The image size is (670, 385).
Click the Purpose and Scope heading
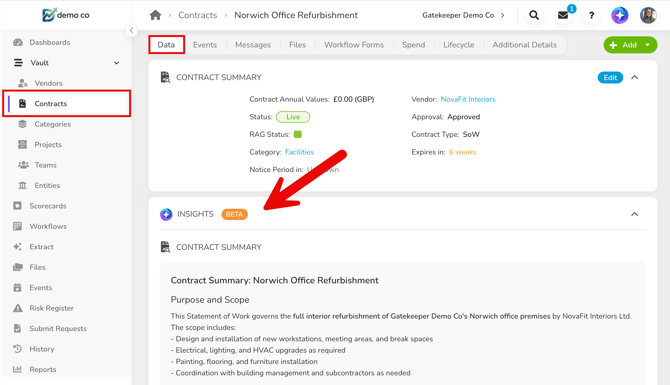(210, 300)
